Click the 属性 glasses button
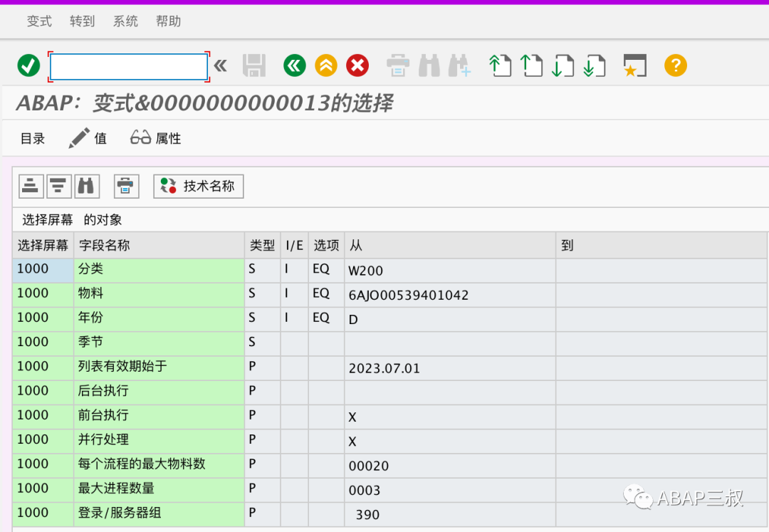The image size is (769, 532). click(155, 138)
